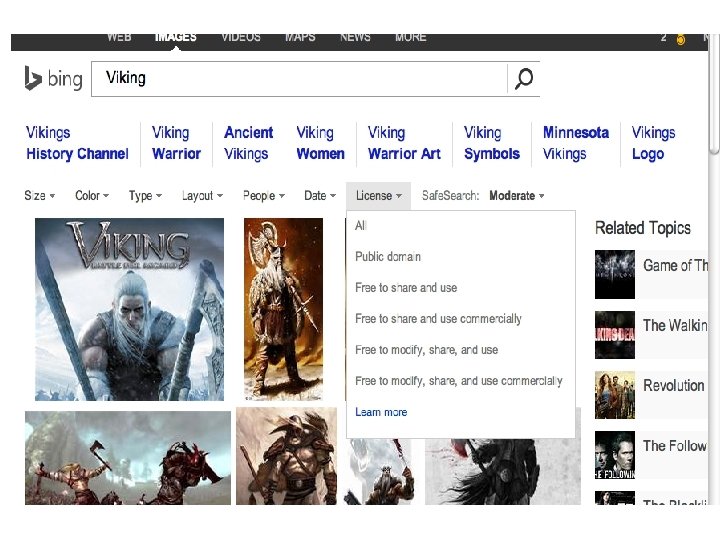The height and width of the screenshot is (540, 720).
Task: Select Free to modify, share, use commercially
Action: 461,381
